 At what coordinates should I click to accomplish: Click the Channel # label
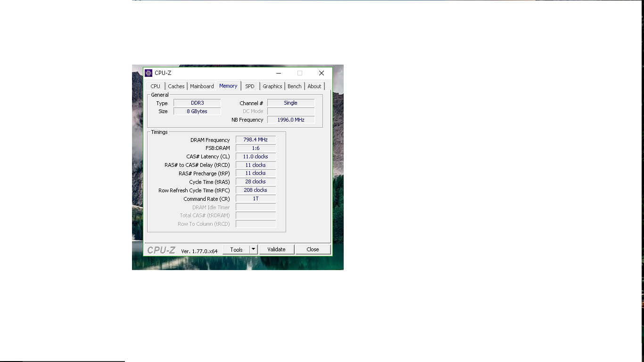click(251, 103)
